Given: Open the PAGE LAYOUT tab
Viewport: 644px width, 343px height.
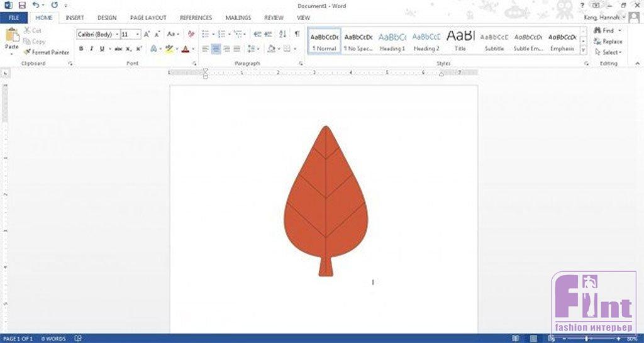Looking at the screenshot, I should coord(148,18).
